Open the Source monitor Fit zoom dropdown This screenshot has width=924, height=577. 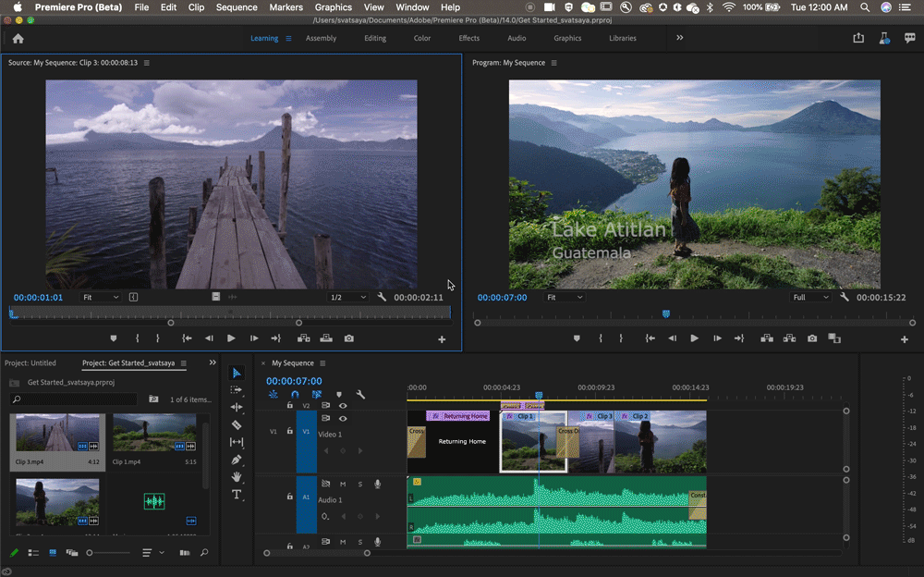pos(101,298)
